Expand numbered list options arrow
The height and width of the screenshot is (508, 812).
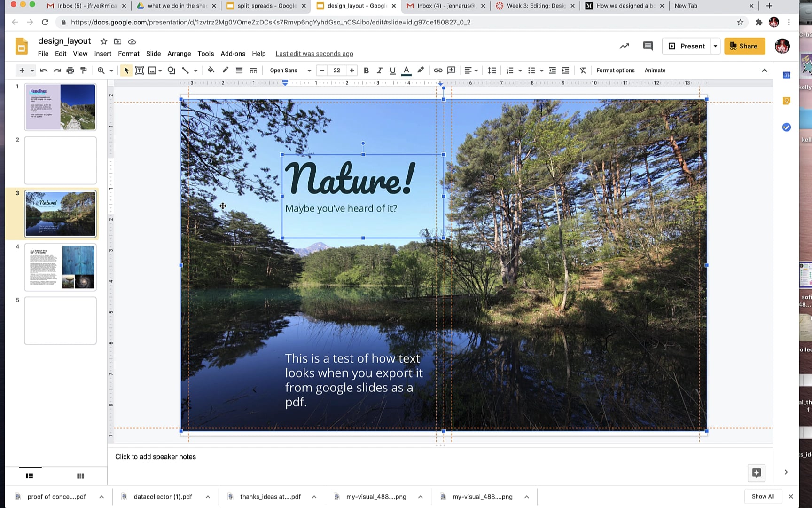tap(520, 71)
